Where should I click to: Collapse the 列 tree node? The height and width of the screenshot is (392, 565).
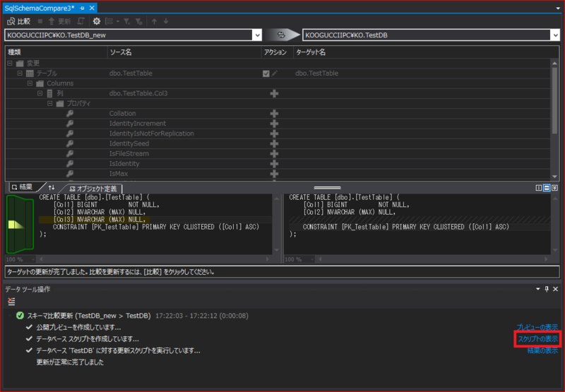(40, 93)
